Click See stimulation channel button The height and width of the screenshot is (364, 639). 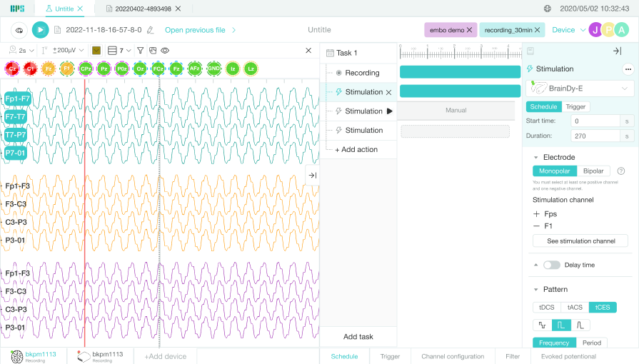pos(580,241)
